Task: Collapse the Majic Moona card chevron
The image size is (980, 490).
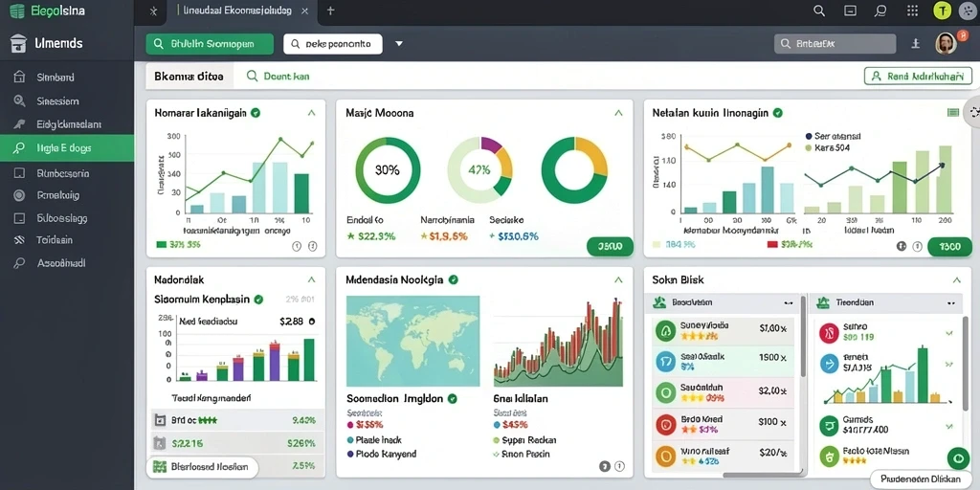Action: pos(619,113)
